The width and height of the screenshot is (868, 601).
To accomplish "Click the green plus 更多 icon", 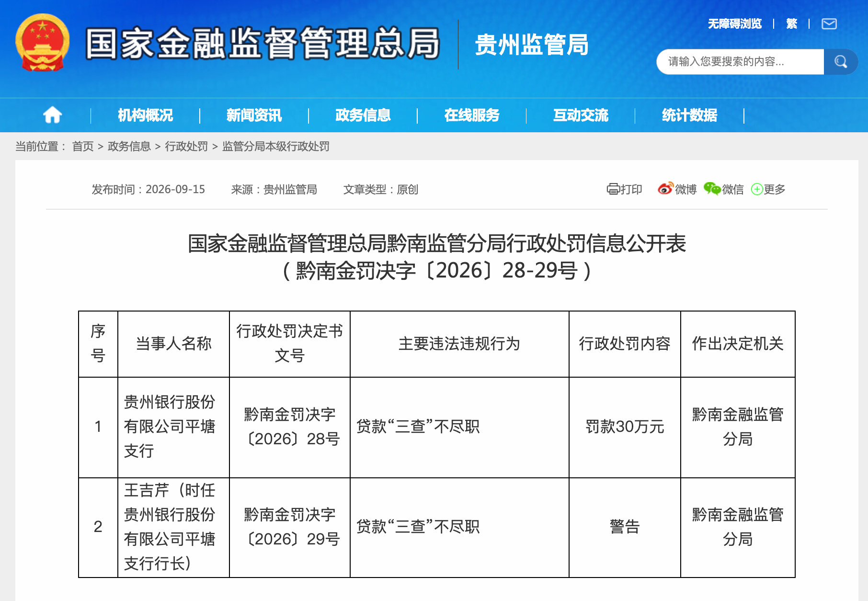I will (x=757, y=189).
